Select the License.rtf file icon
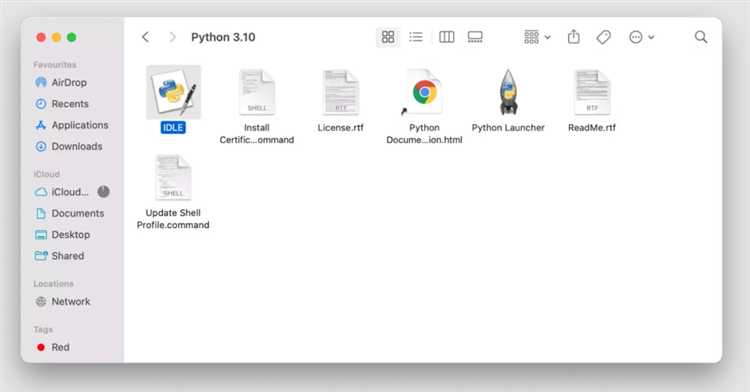Viewport: 750px width, 392px height. click(341, 92)
